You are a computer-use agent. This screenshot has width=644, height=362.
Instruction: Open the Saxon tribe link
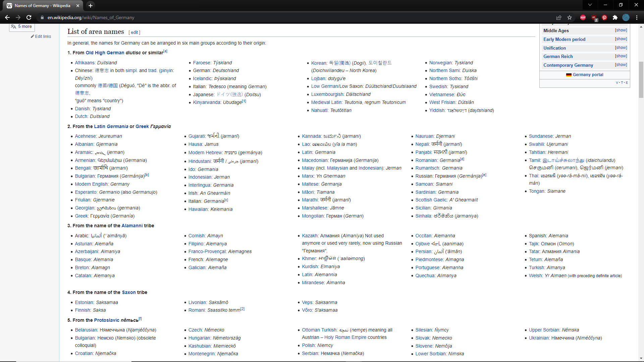[x=129, y=292]
